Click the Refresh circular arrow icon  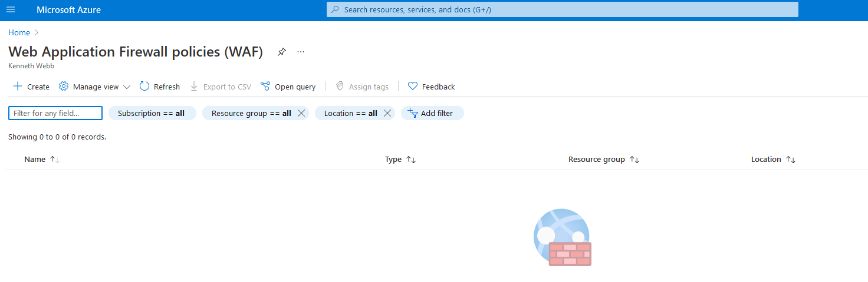[144, 87]
